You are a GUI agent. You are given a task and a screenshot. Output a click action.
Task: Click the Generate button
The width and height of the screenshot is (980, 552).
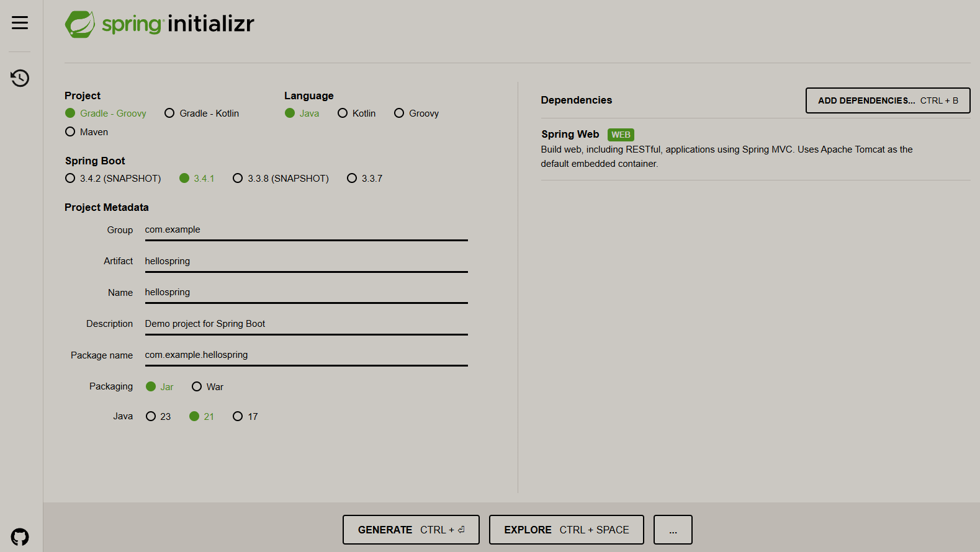pyautogui.click(x=411, y=530)
